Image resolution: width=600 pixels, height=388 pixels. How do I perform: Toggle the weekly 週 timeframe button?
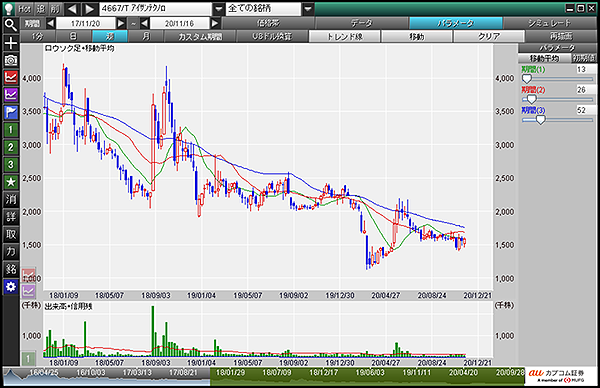coord(109,36)
